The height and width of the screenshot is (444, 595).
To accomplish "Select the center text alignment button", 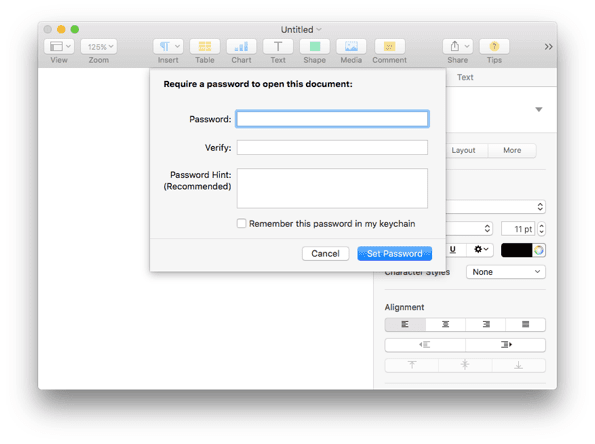I will 445,324.
